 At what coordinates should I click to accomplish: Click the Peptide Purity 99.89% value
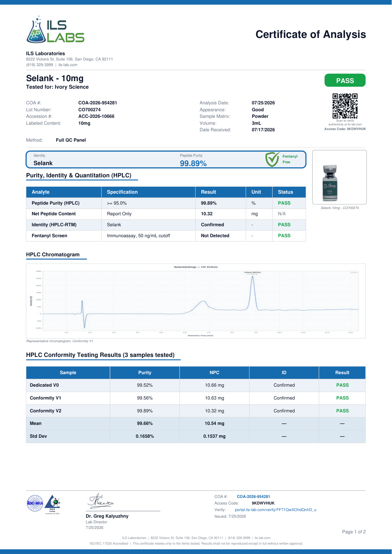[x=193, y=163]
